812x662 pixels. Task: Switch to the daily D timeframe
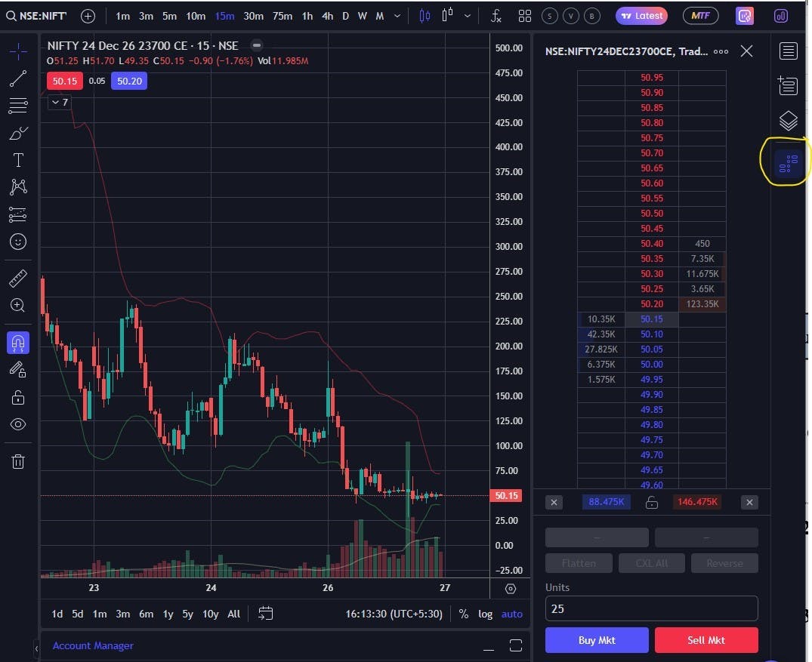tap(345, 16)
